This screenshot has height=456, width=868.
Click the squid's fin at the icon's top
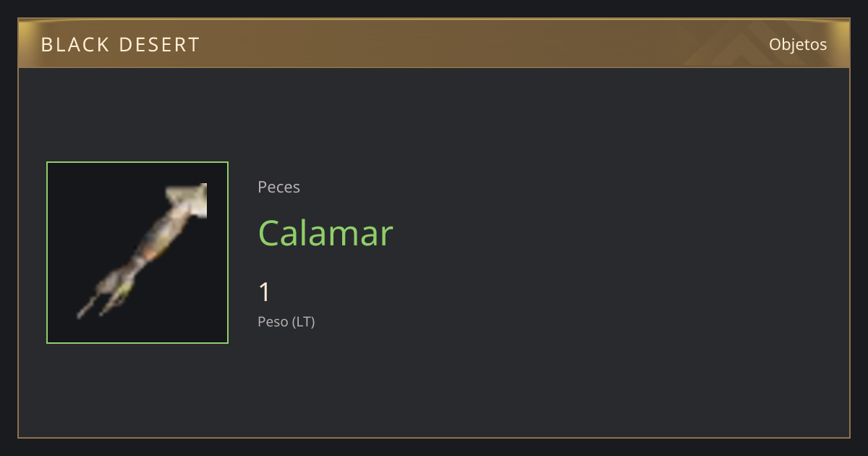coord(187,200)
